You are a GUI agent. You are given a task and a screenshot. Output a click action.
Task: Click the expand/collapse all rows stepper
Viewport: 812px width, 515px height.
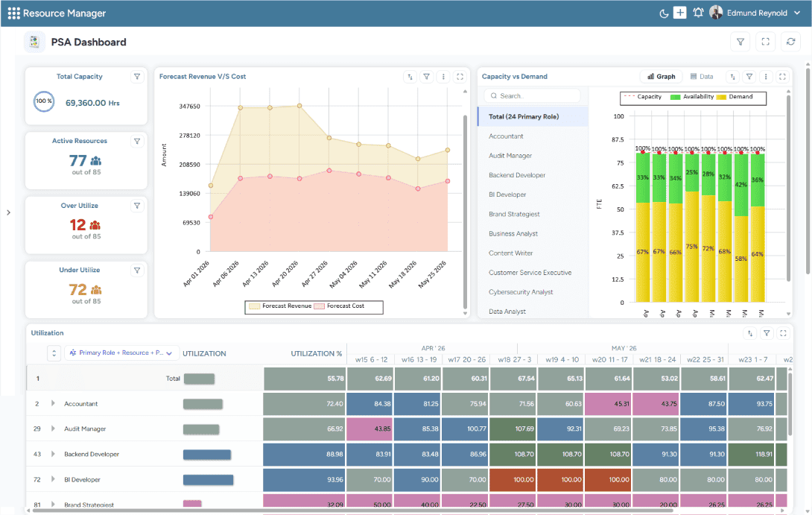click(54, 353)
